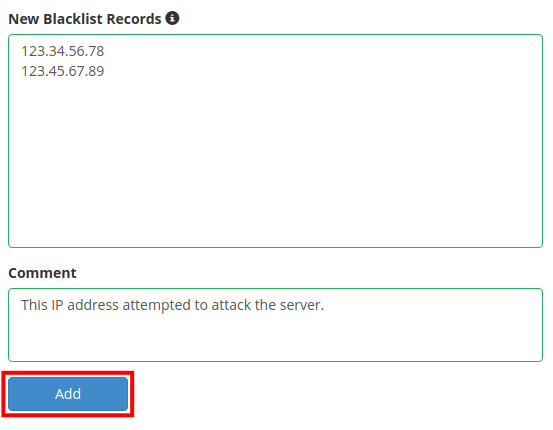Place cursor on the 123.45.67.89 entry
Screen dimensions: 553x430
[x=63, y=71]
